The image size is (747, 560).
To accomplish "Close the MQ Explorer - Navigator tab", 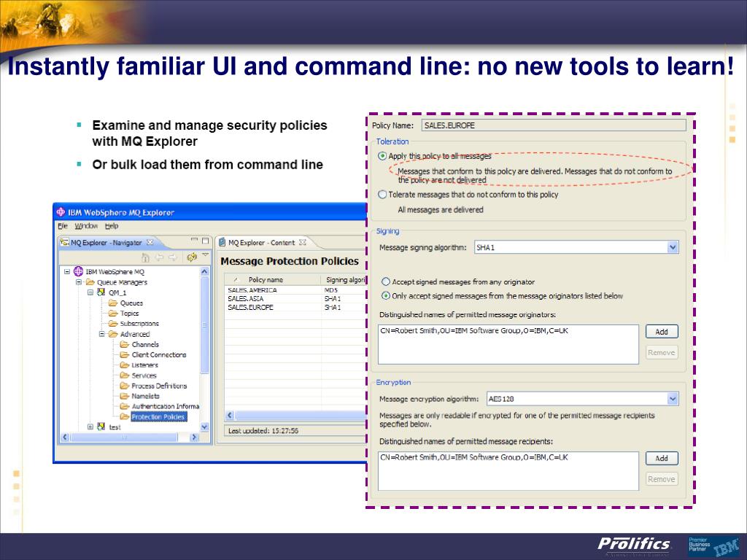I will (150, 242).
